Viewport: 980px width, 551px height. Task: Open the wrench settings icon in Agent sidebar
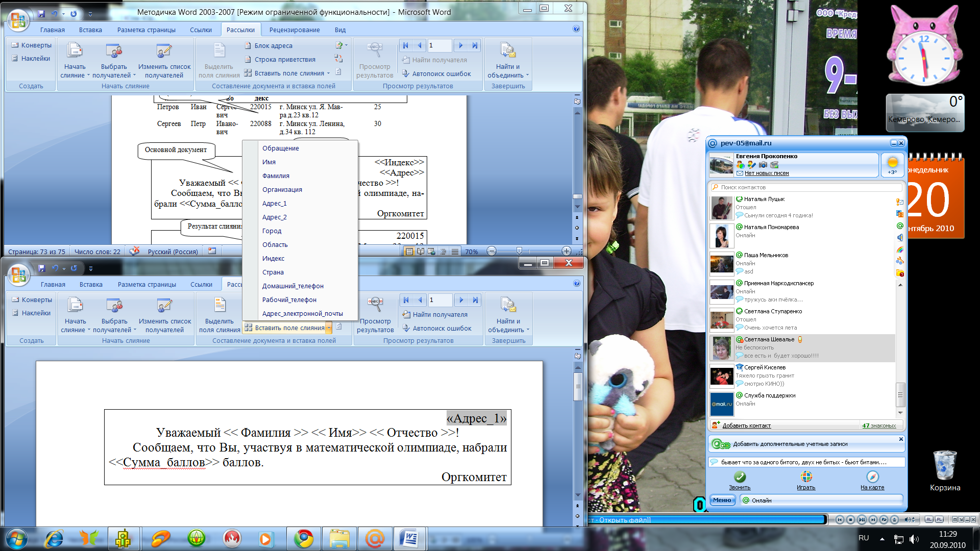[899, 261]
